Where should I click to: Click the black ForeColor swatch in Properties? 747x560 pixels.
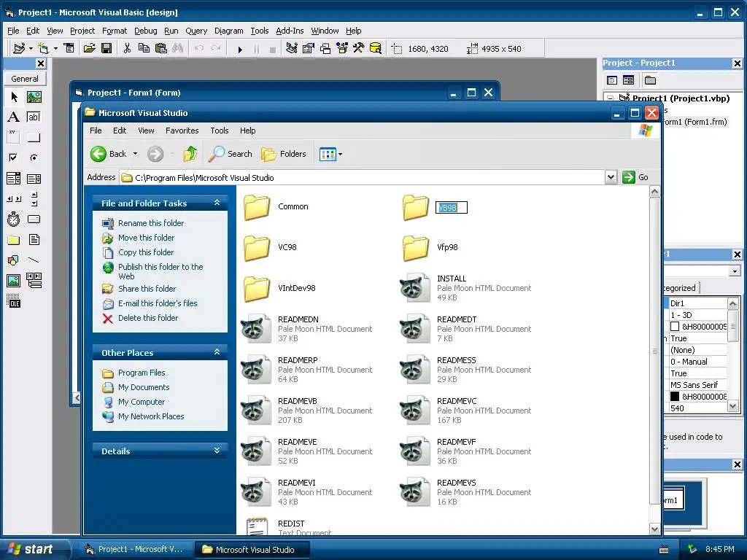click(675, 397)
